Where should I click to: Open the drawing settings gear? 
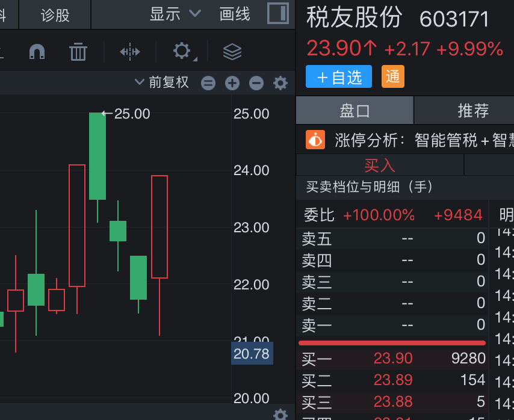182,51
